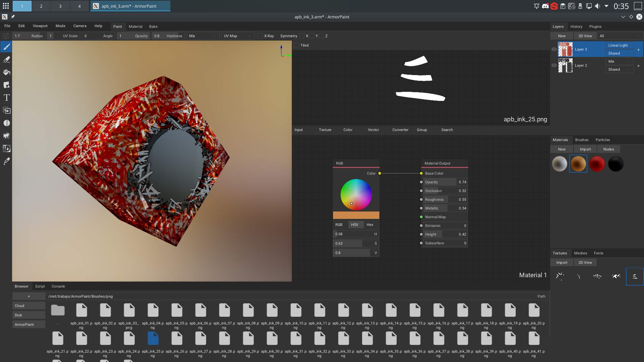
Task: Open the Nodes button for materials
Action: tap(609, 149)
